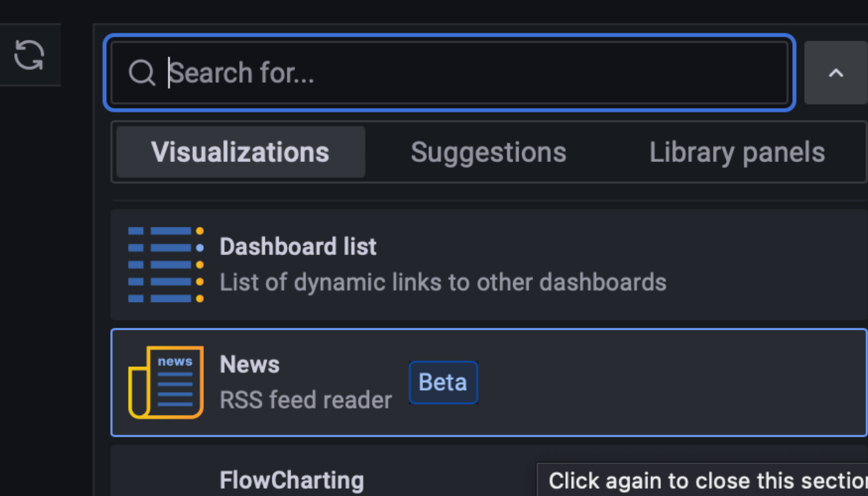Viewport: 868px width, 496px height.
Task: Switch to the Visualizations tab
Action: [240, 152]
